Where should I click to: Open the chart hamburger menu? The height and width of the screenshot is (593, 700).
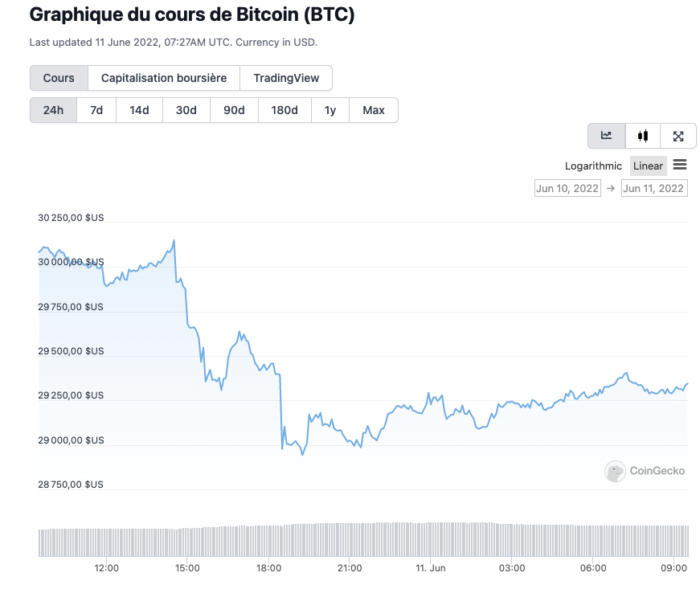click(680, 166)
